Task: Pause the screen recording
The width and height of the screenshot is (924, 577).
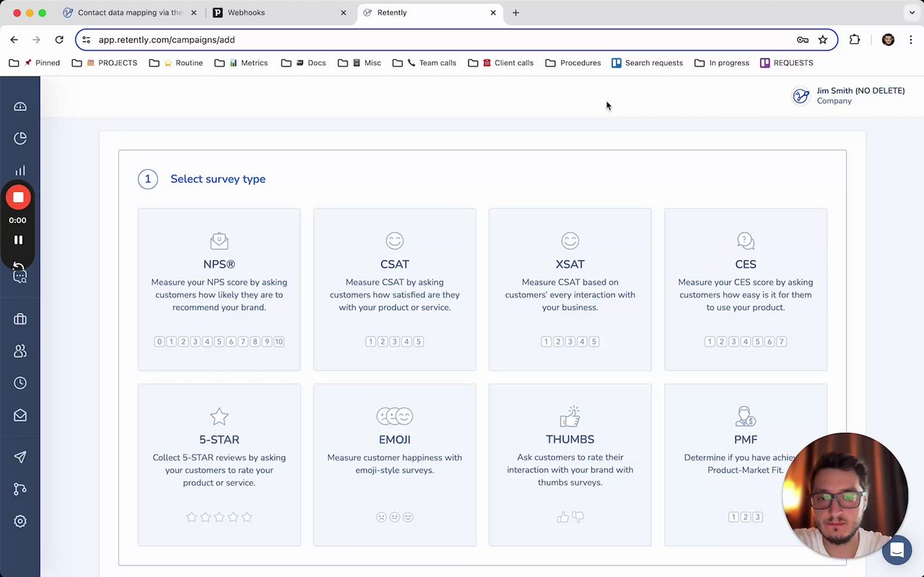Action: pyautogui.click(x=18, y=240)
